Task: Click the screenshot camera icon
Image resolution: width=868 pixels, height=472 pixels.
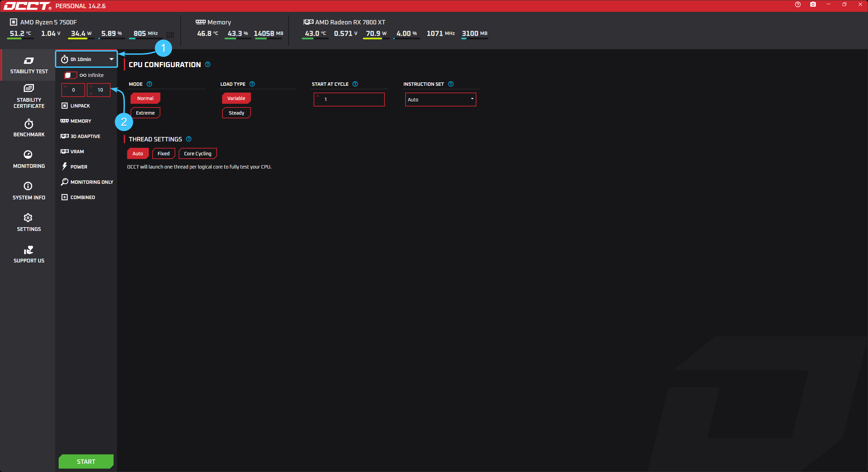Action: pos(813,5)
